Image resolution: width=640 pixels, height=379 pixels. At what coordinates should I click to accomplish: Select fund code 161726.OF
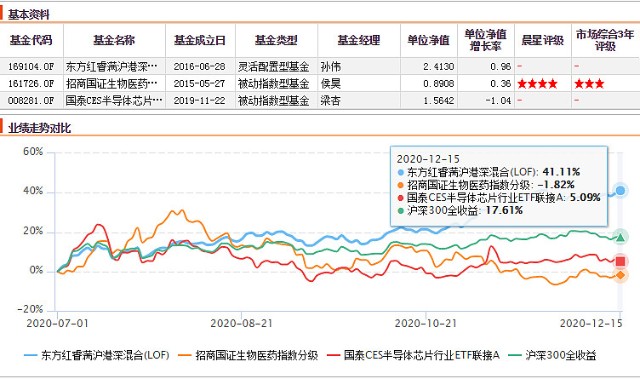(31, 84)
